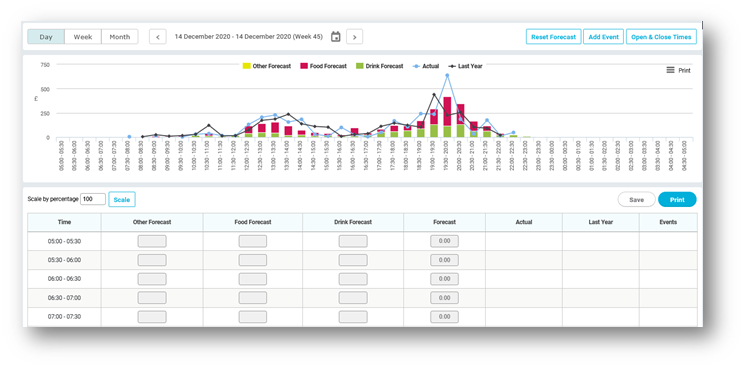The height and width of the screenshot is (369, 745).
Task: Hide the Actual line series in legend
Action: click(x=426, y=66)
